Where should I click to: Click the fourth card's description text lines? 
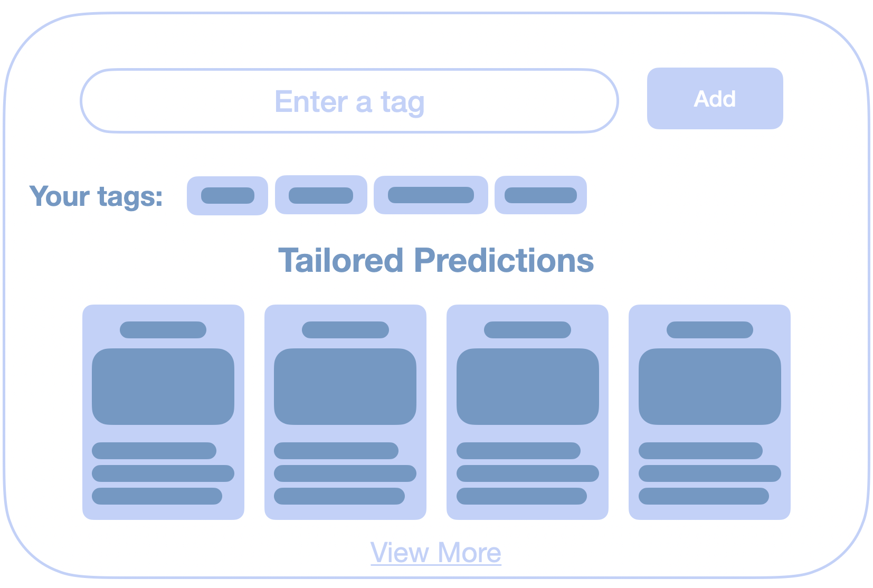click(710, 473)
